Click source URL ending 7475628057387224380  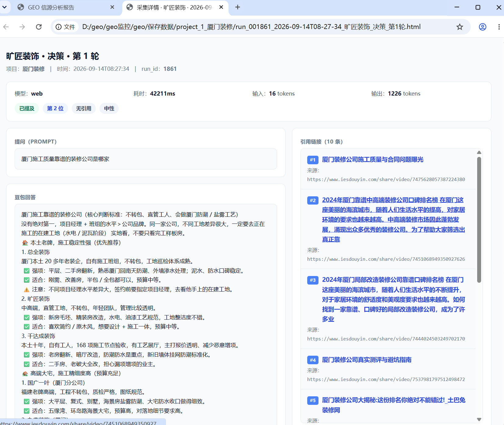pos(386,179)
